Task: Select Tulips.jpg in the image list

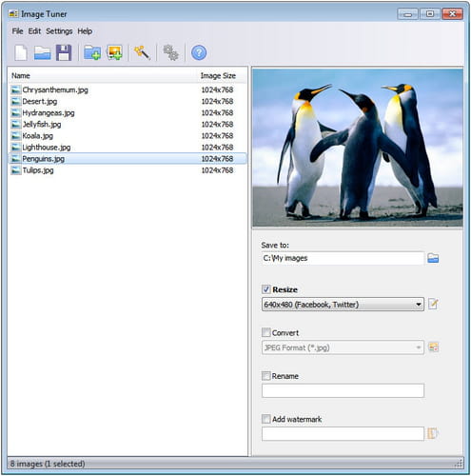Action: [128, 170]
